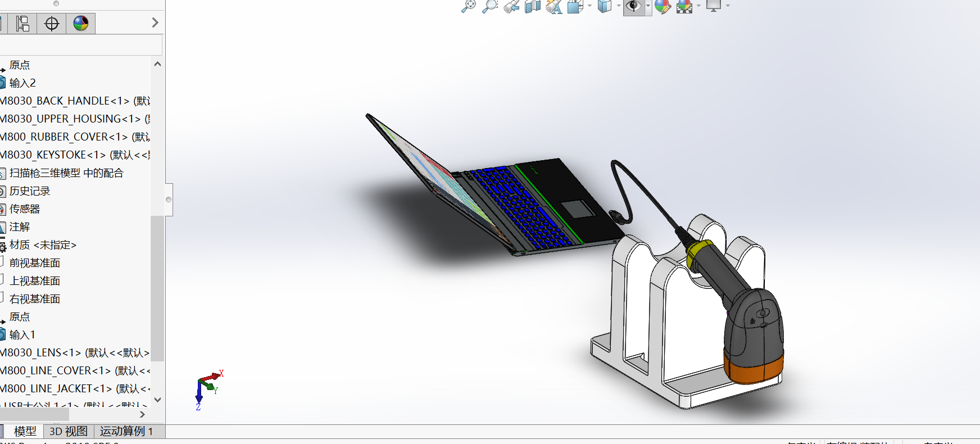The image size is (980, 444).
Task: Open the View Settings dropdown arrow
Action: pyautogui.click(x=728, y=6)
